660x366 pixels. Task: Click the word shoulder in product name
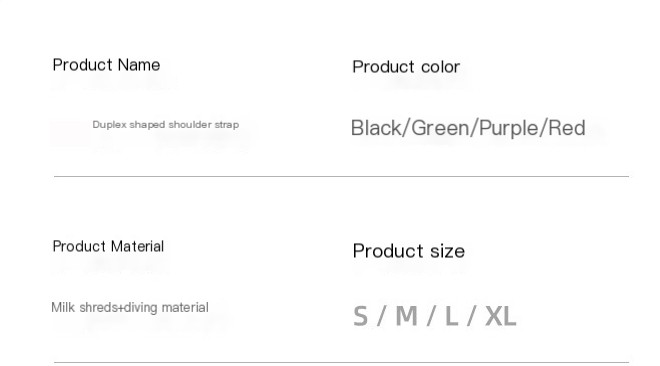pyautogui.click(x=190, y=125)
